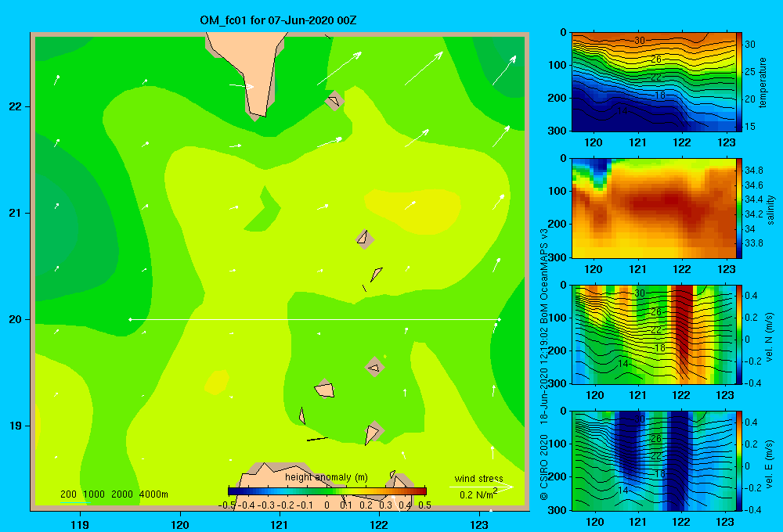Click the 100 depth label of the salinity panel
The image size is (783, 532).
557,191
